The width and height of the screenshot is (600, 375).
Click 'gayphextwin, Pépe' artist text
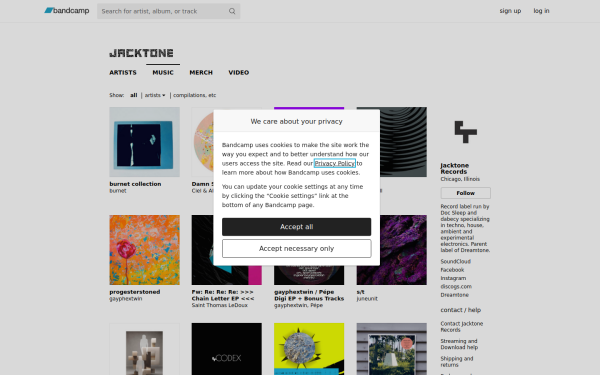coord(298,305)
